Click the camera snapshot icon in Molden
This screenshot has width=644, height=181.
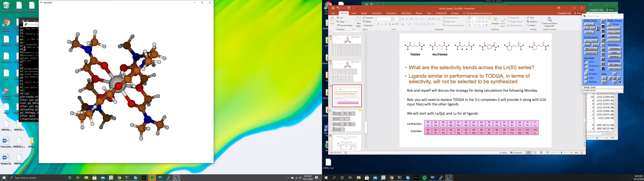(x=603, y=26)
